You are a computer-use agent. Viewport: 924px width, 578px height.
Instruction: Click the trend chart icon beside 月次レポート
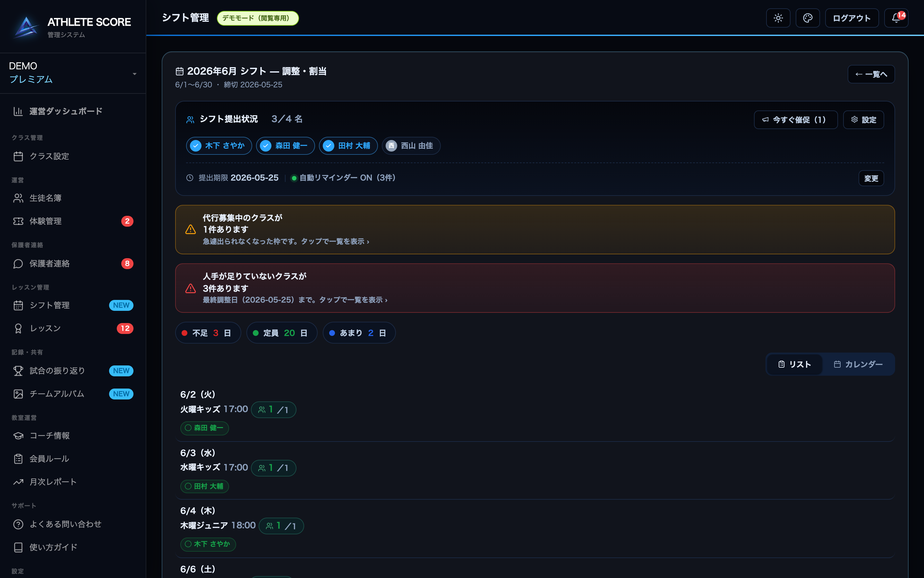tap(18, 482)
